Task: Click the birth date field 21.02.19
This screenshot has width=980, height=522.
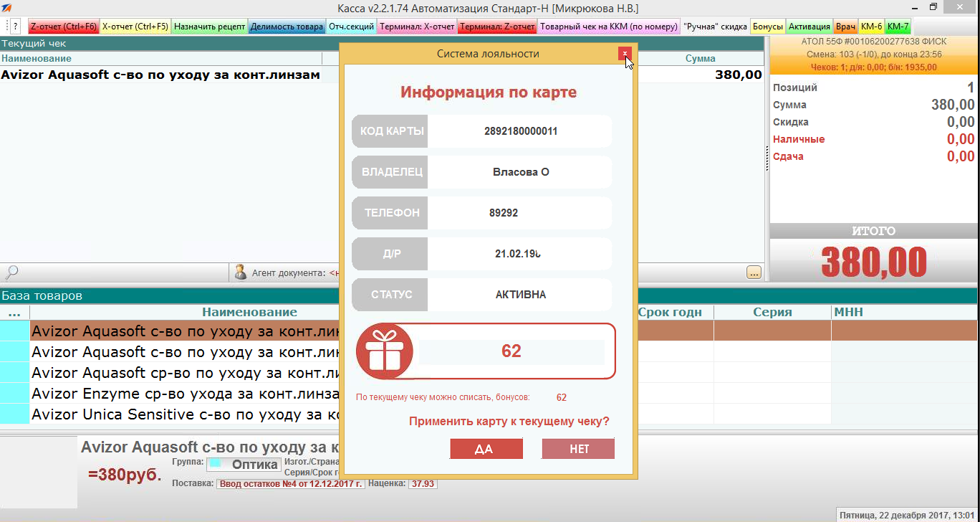Action: coord(521,254)
